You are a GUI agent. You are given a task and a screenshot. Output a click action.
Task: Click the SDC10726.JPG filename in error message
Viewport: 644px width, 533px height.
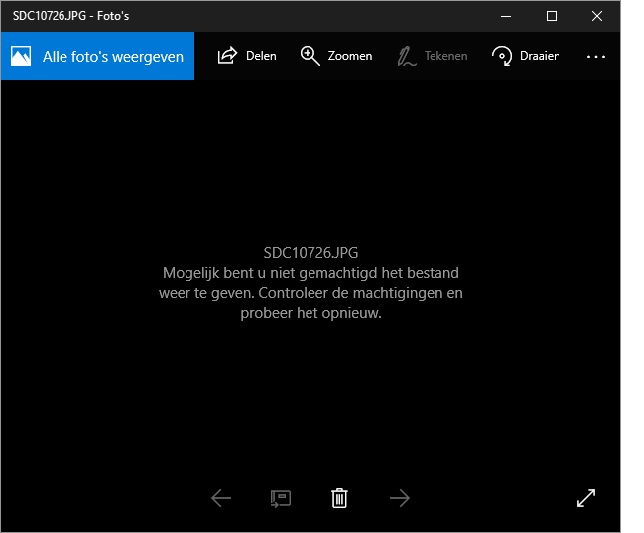310,252
